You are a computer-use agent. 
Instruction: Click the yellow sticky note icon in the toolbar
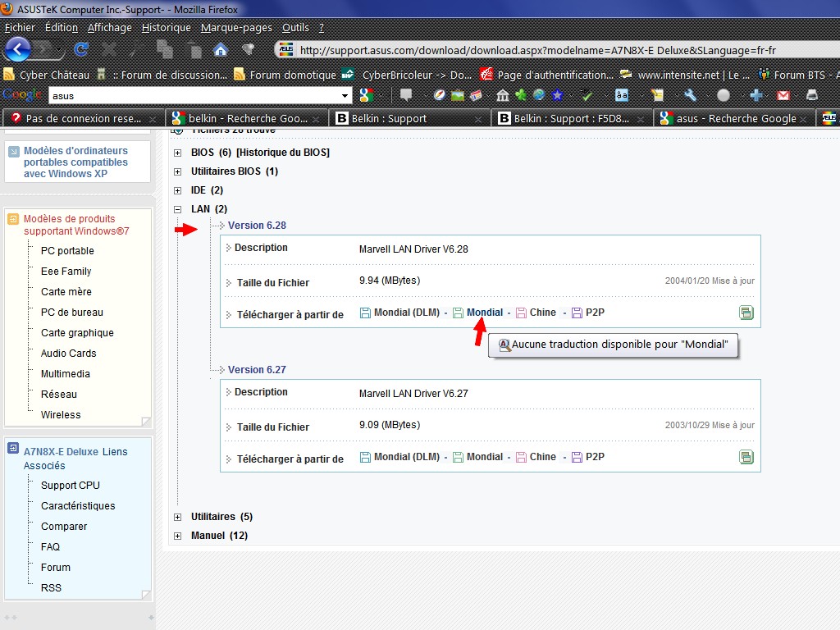click(x=657, y=95)
